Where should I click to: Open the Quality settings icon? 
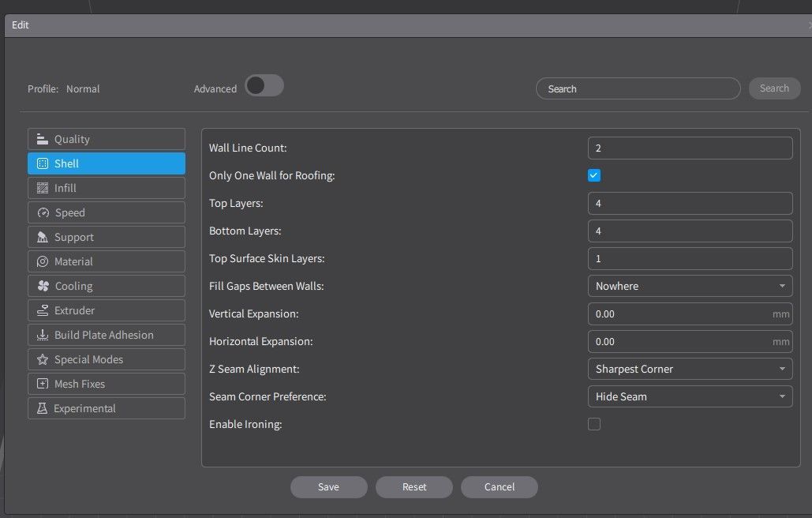coord(43,139)
